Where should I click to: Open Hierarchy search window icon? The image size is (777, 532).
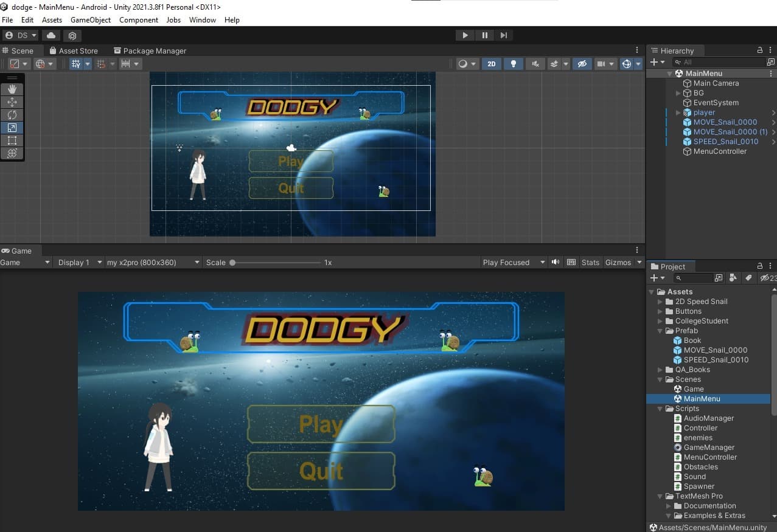[771, 62]
